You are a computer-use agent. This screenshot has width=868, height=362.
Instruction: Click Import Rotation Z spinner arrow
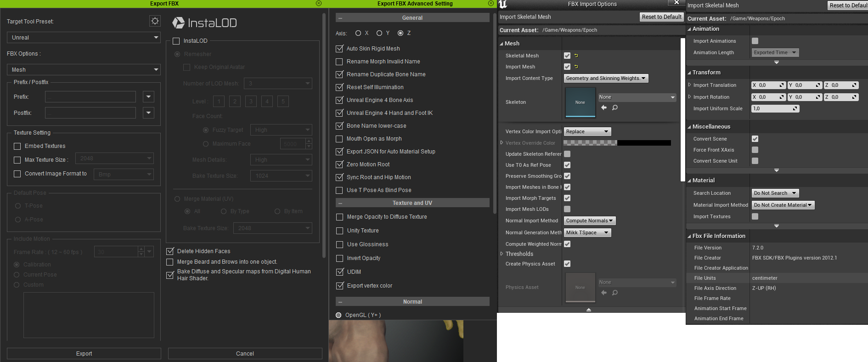click(x=855, y=97)
